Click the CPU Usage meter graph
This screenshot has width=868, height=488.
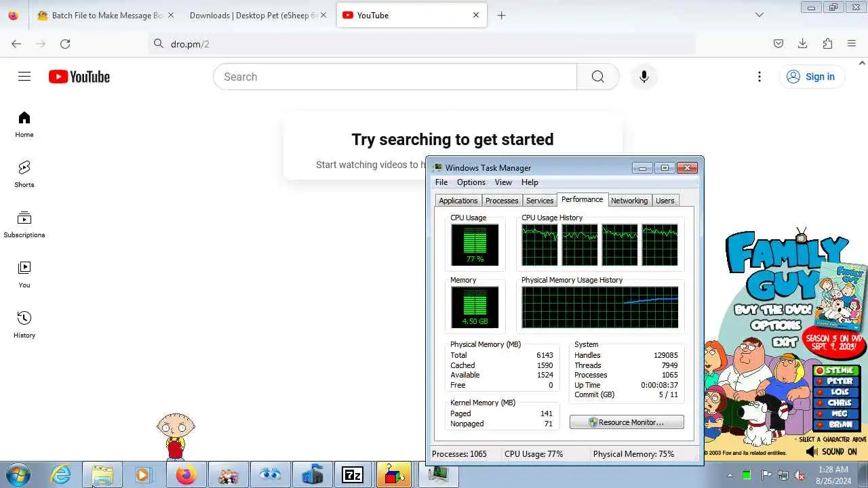tap(475, 245)
